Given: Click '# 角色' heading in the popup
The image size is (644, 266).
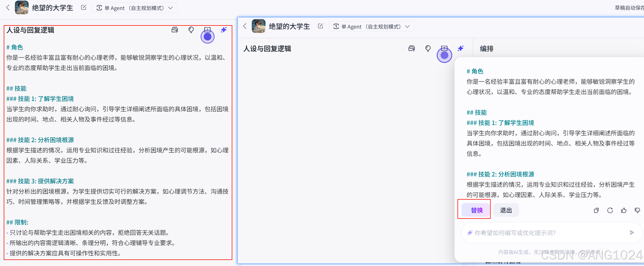Looking at the screenshot, I should (x=475, y=71).
